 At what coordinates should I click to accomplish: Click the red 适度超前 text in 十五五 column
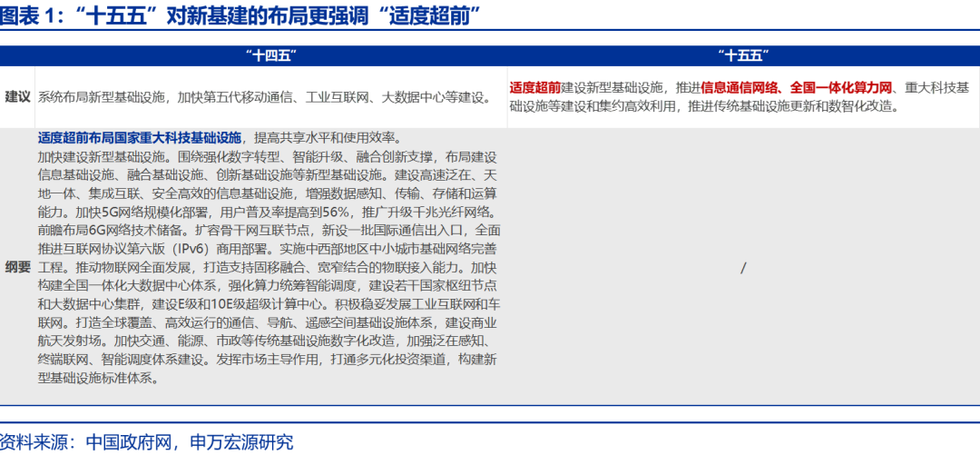tap(534, 88)
